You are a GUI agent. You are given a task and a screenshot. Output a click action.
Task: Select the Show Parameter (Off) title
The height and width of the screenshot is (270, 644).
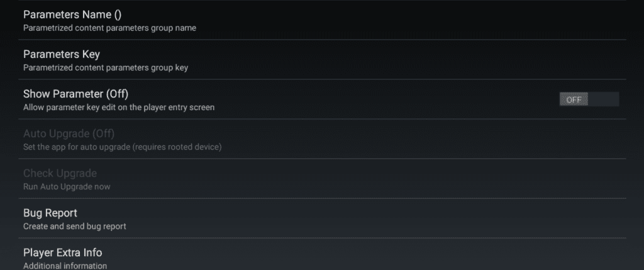(75, 94)
